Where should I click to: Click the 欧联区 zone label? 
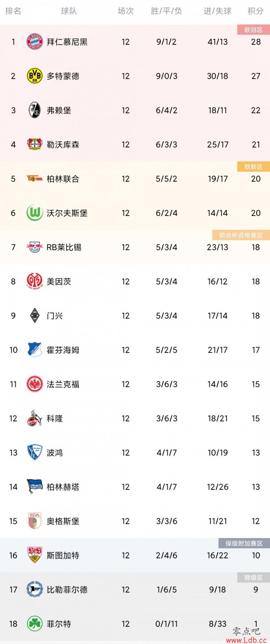(253, 167)
